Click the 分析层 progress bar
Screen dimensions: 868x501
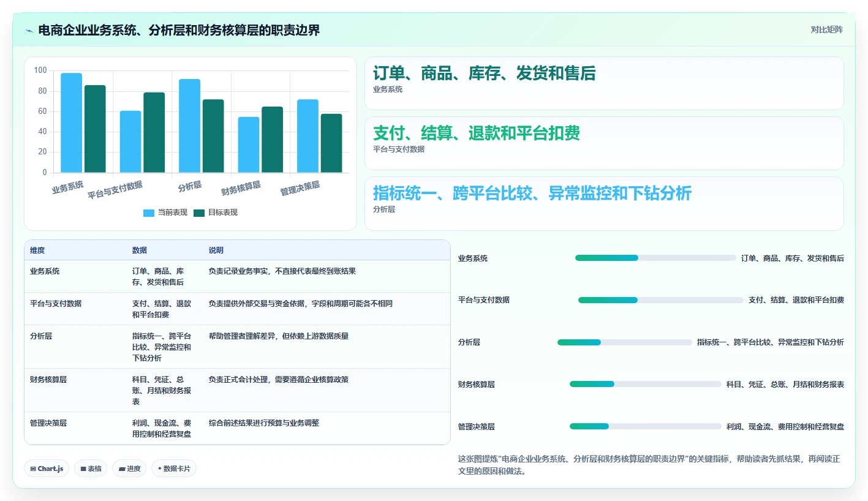click(625, 342)
